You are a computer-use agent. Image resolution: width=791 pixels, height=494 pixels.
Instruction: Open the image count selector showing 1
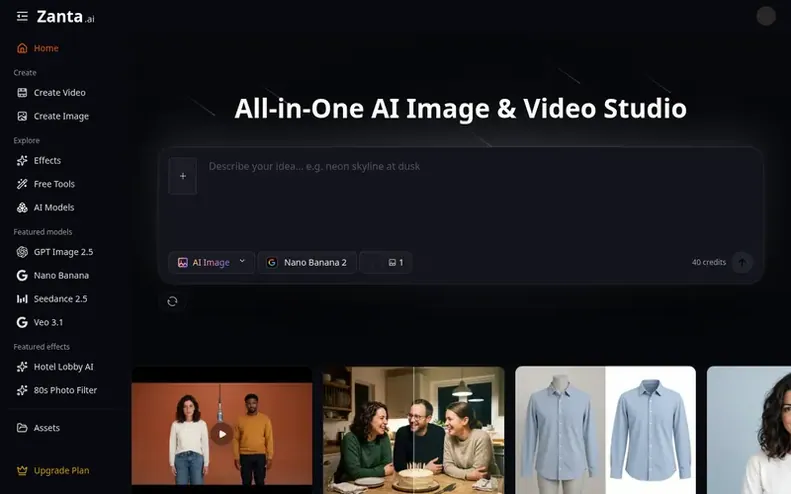pos(386,262)
